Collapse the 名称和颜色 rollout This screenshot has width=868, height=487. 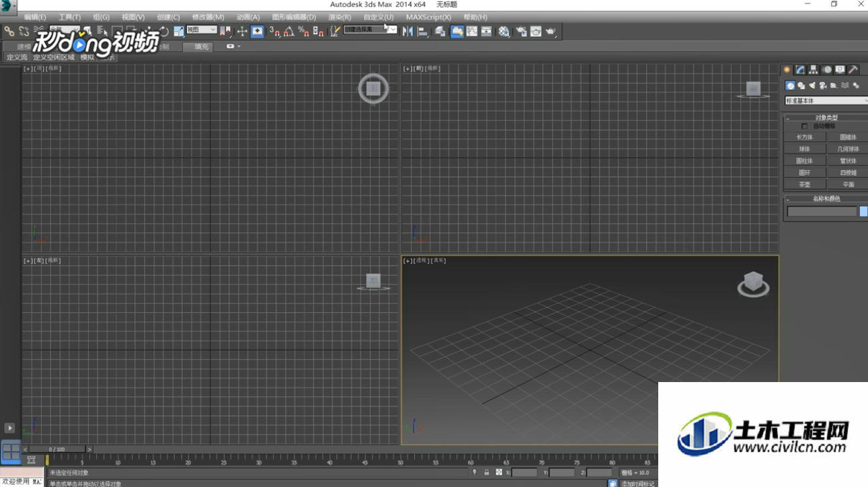(826, 198)
